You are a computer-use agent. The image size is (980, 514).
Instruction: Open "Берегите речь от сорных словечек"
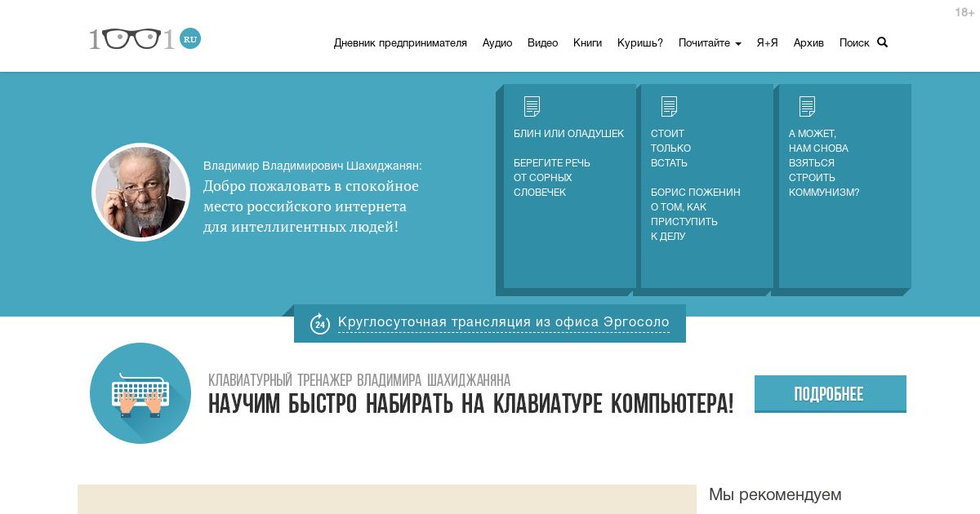click(x=552, y=178)
